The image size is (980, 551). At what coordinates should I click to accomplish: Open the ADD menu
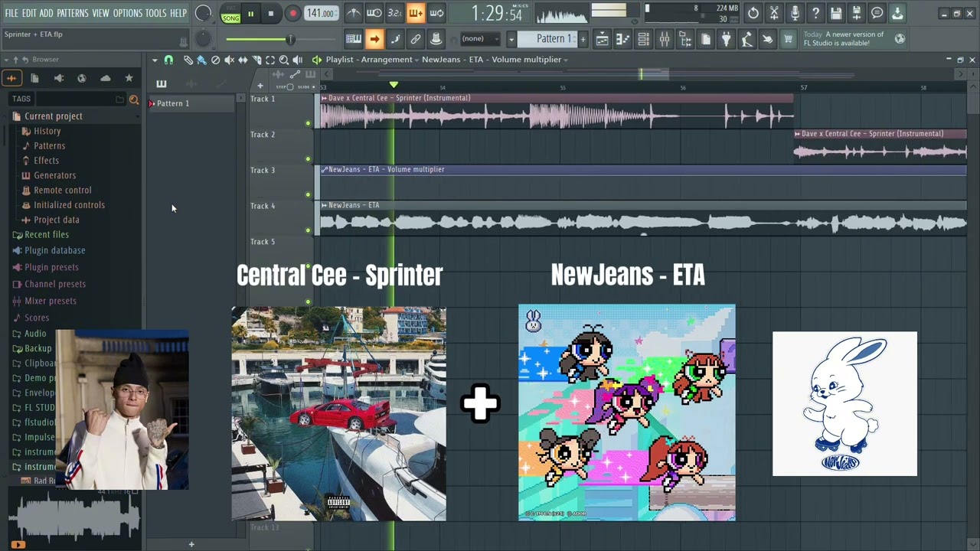47,13
